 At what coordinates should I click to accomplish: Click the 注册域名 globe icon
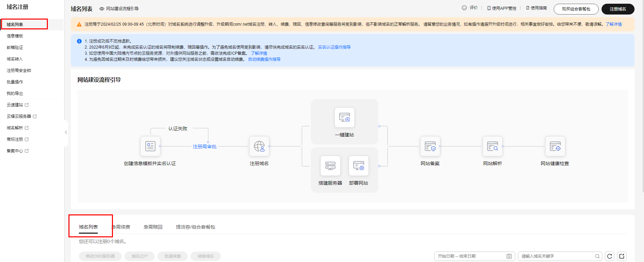(x=259, y=146)
